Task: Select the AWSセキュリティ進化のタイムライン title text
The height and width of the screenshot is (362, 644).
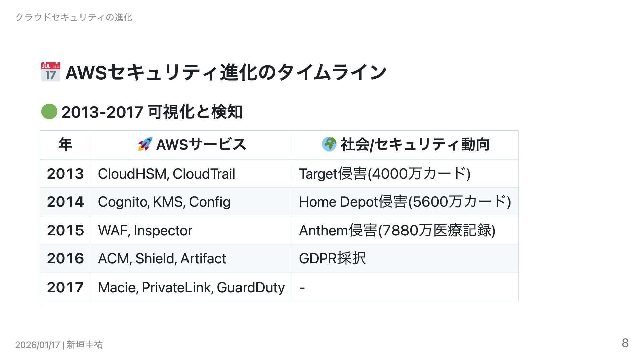Action: click(x=226, y=72)
